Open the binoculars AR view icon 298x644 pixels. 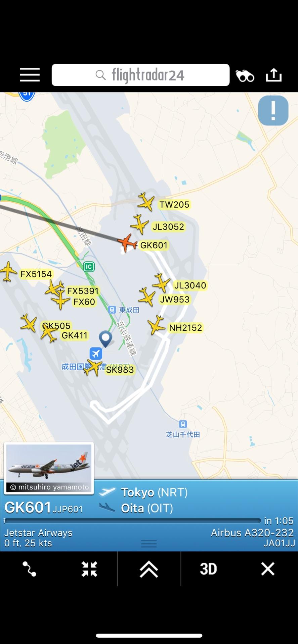click(x=245, y=76)
